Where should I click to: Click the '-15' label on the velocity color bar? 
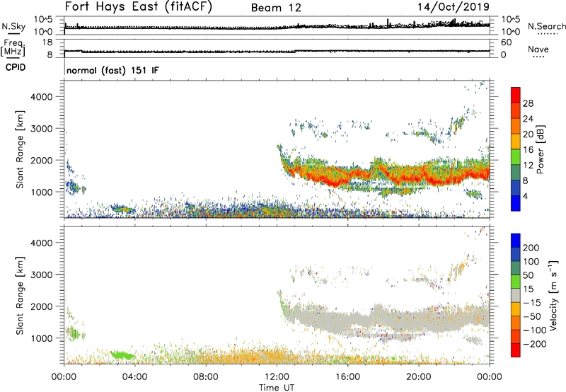pyautogui.click(x=532, y=303)
